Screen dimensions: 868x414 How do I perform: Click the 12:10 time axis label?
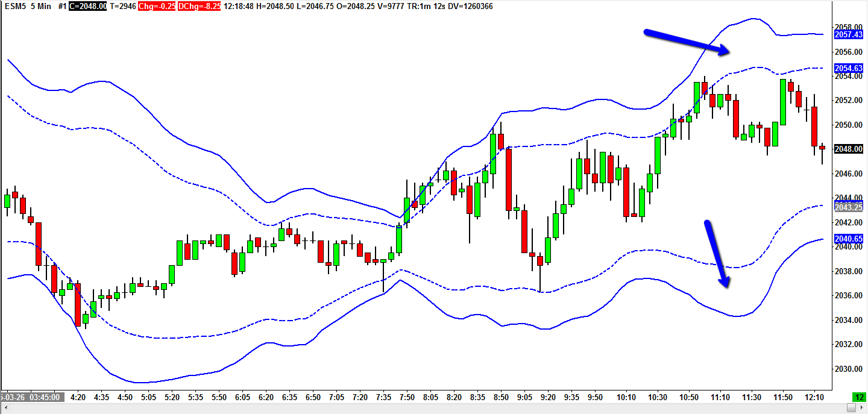815,398
